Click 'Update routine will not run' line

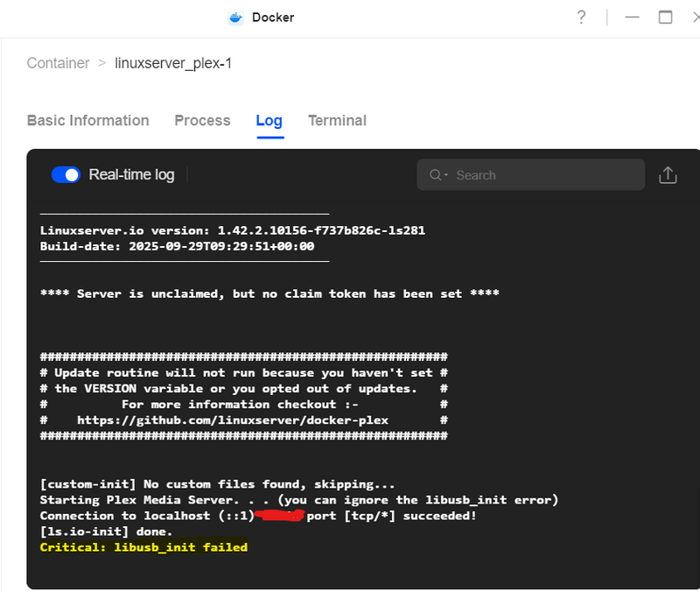(x=244, y=372)
